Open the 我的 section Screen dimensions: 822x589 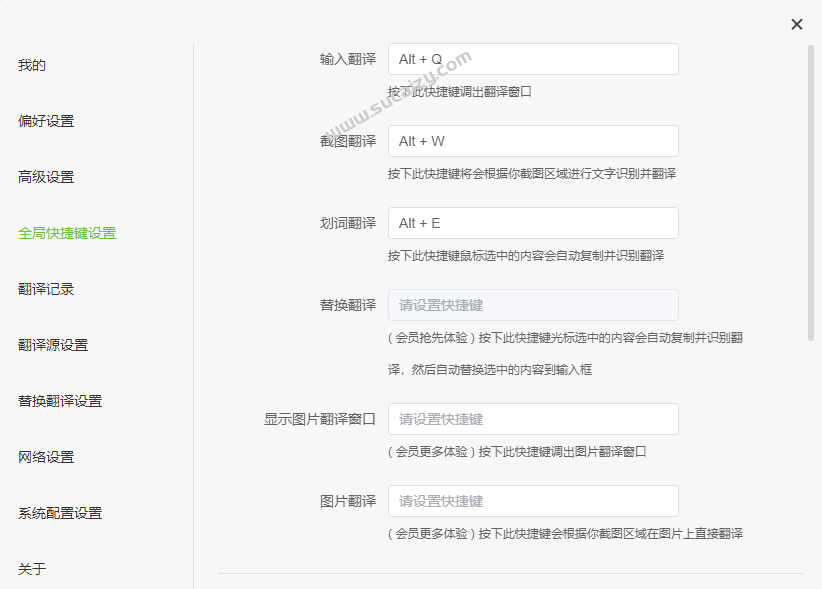pos(32,66)
